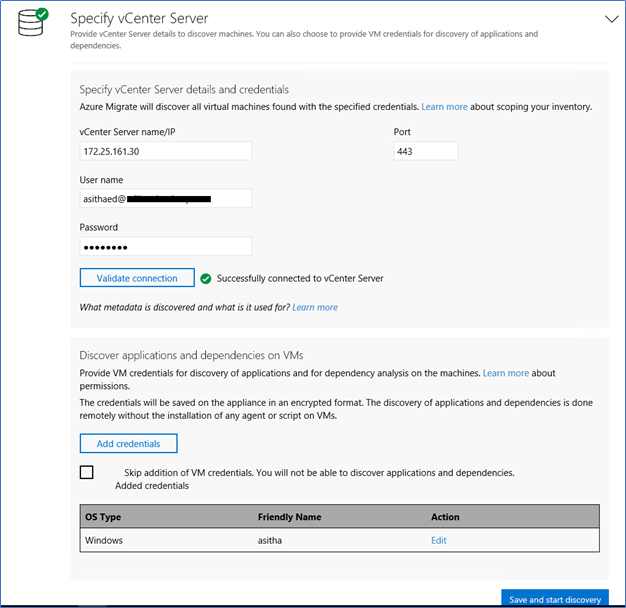The image size is (626, 608).
Task: Click the Add credentials button
Action: pyautogui.click(x=129, y=444)
